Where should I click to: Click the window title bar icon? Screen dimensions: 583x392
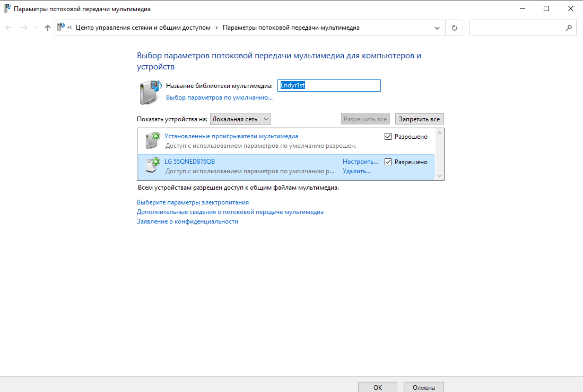point(7,9)
